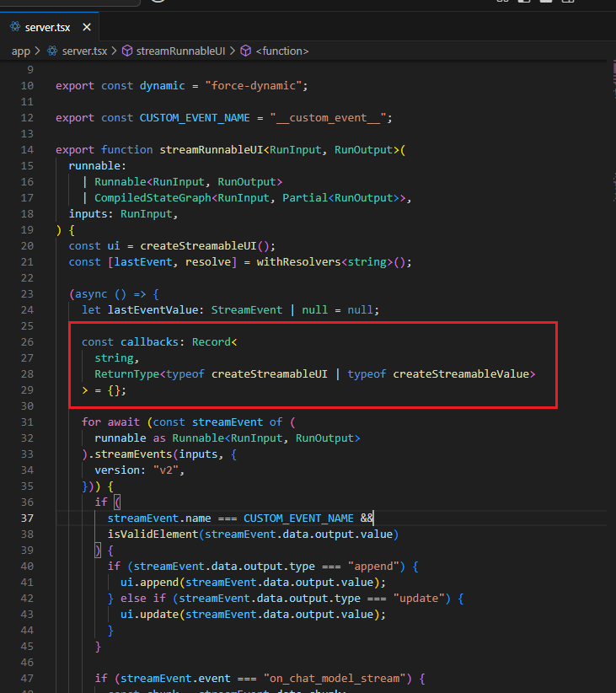The width and height of the screenshot is (616, 693).
Task: Click the "update" string on line 42
Action: click(419, 599)
